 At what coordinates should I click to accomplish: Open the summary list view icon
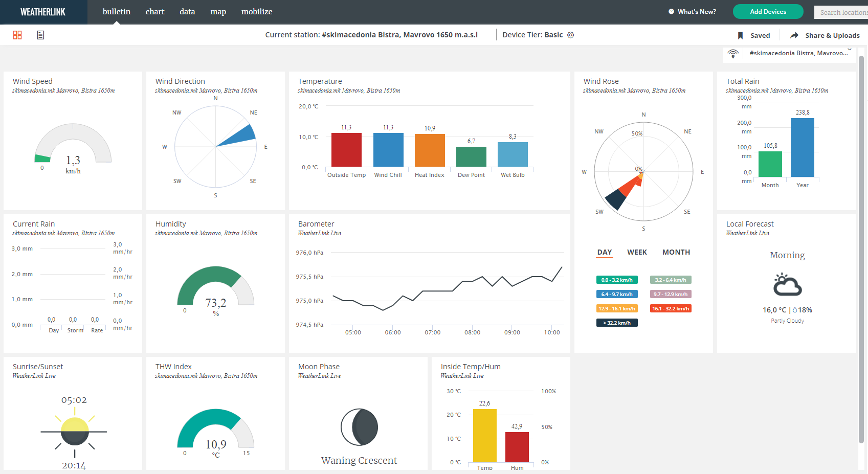[x=40, y=35]
